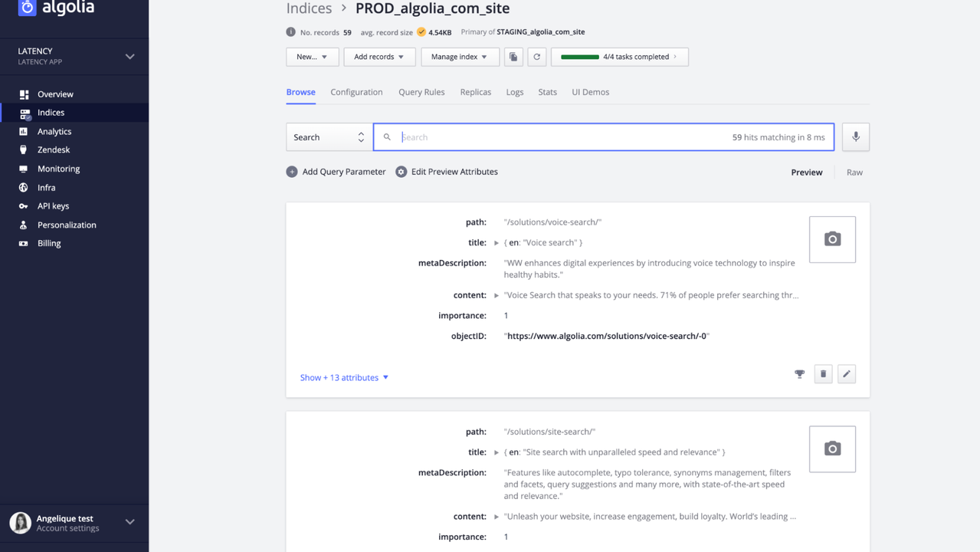980x552 pixels.
Task: Open the Monitoring sidebar section
Action: click(x=58, y=169)
